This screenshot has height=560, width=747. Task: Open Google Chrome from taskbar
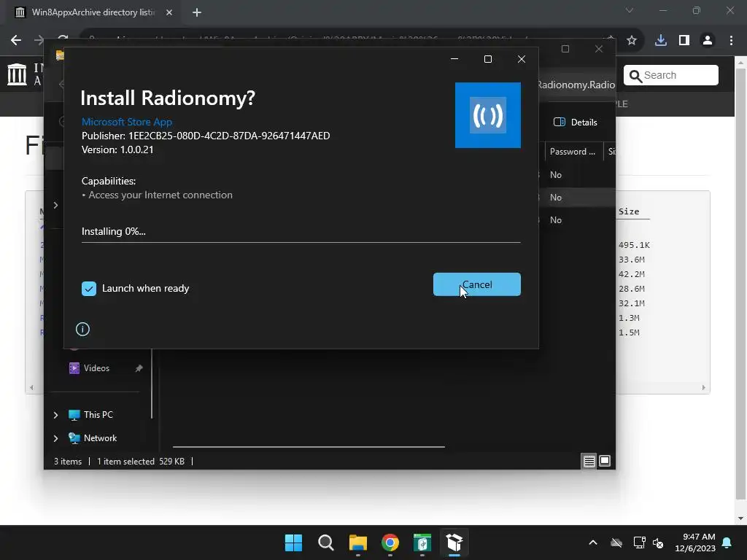[390, 542]
